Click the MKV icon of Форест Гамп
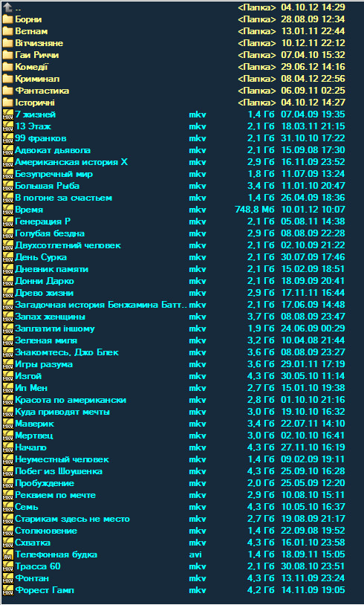 point(7,591)
